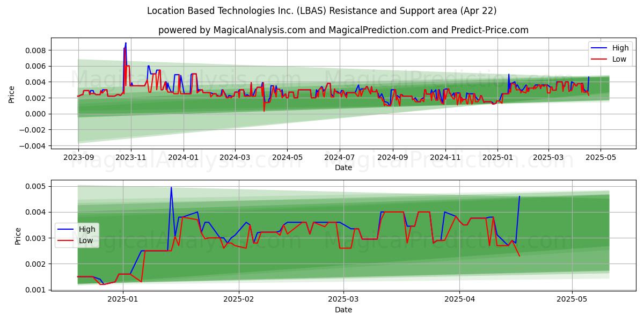Click the 0.006 price tick on the upper chart
This screenshot has width=644, height=322.
(37, 66)
